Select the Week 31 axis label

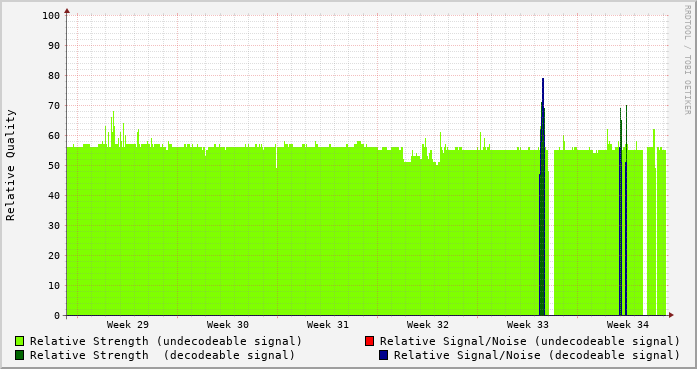(328, 325)
